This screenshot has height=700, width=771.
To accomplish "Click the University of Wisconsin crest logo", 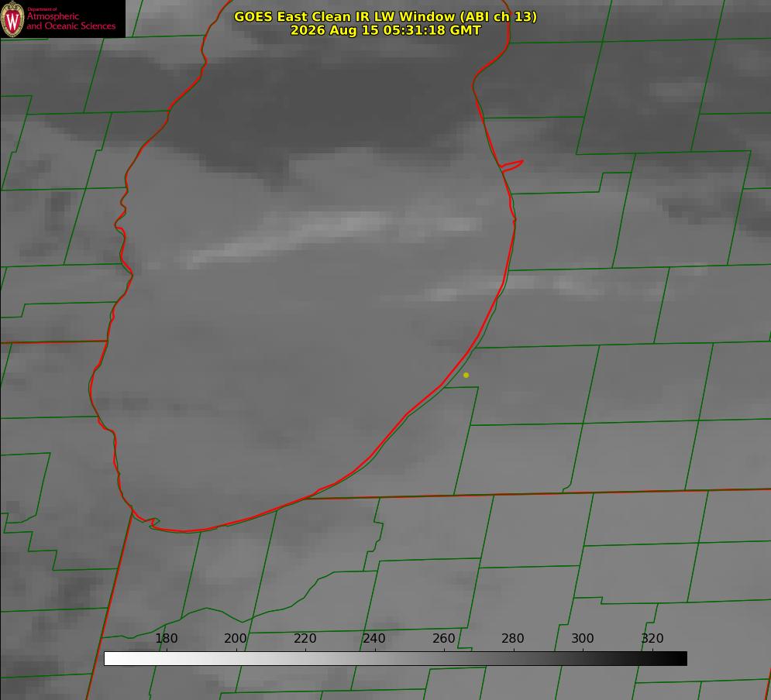I will [12, 19].
